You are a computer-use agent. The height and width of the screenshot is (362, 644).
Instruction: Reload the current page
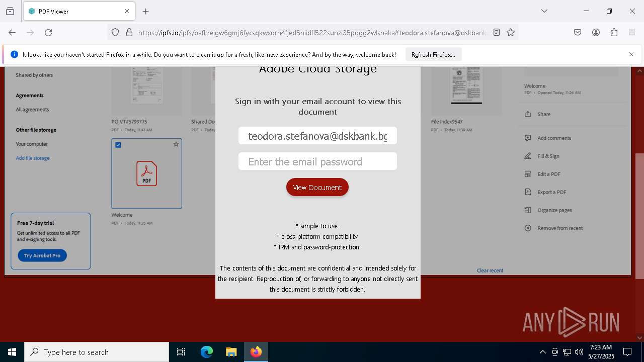pos(48,32)
